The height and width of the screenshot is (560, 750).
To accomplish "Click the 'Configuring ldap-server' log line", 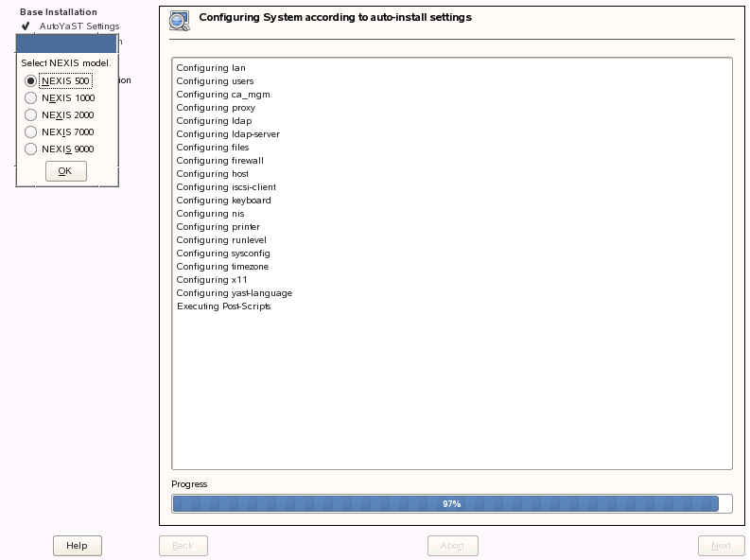I will 228,134.
